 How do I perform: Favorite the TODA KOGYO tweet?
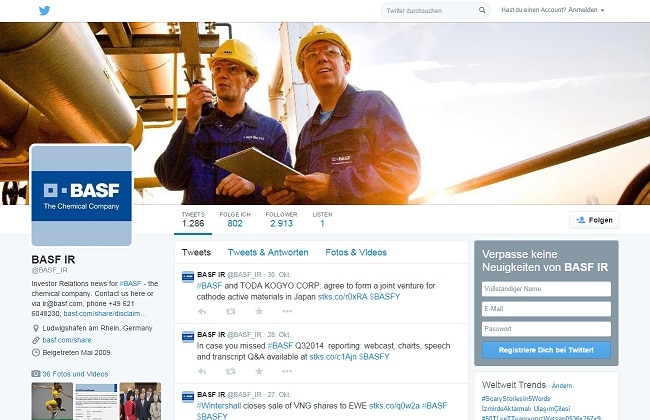pyautogui.click(x=259, y=311)
